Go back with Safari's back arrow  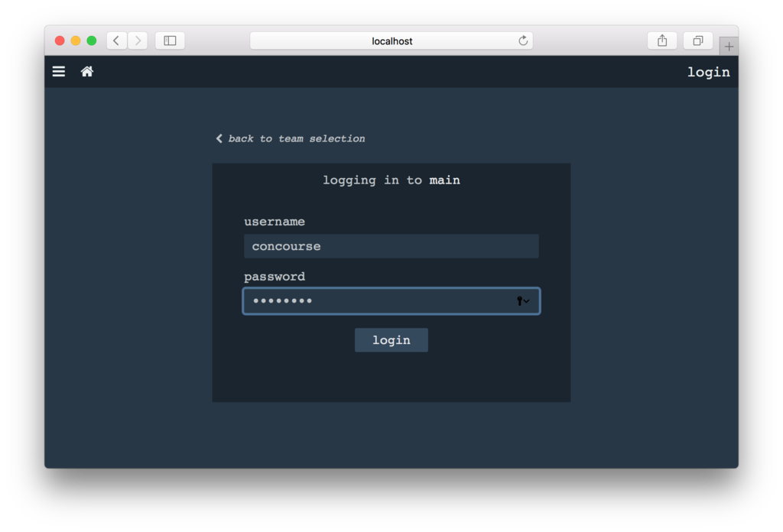pos(116,41)
